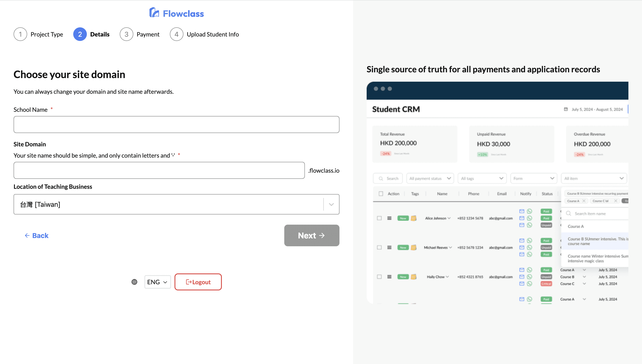Click the Back link
The width and height of the screenshot is (642, 364).
(x=37, y=235)
